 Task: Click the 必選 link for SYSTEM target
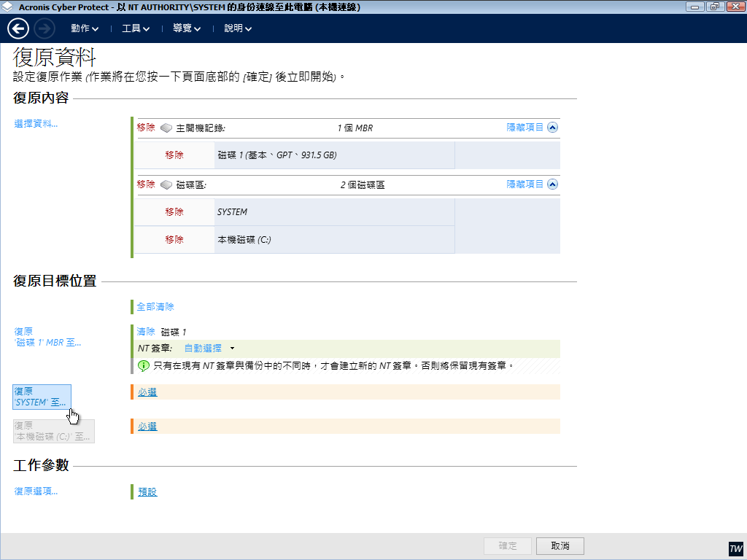coord(147,392)
